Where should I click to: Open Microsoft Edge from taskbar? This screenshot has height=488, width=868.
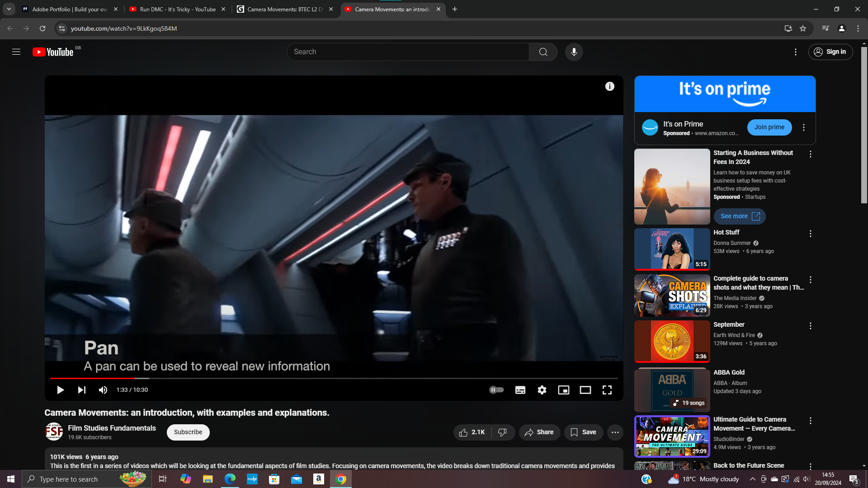230,479
